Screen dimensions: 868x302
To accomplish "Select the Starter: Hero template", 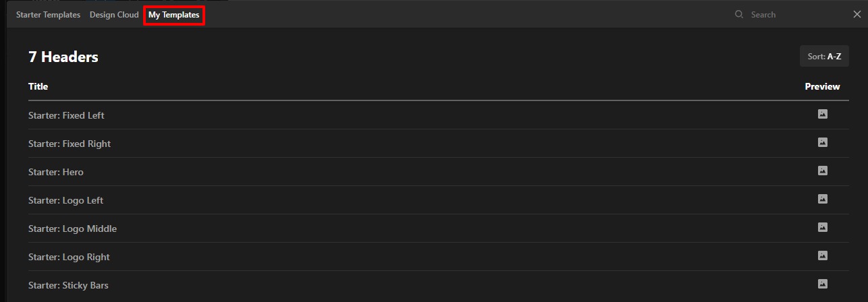I will pos(56,172).
